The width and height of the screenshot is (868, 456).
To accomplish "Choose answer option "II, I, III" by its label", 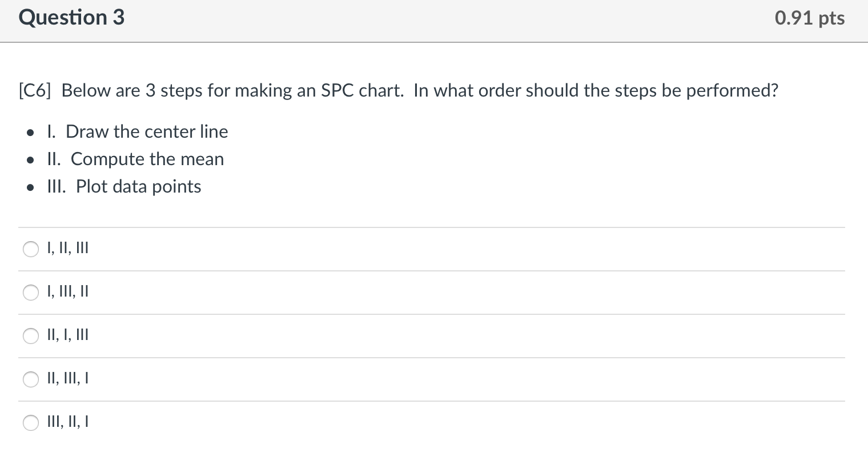I will click(67, 335).
